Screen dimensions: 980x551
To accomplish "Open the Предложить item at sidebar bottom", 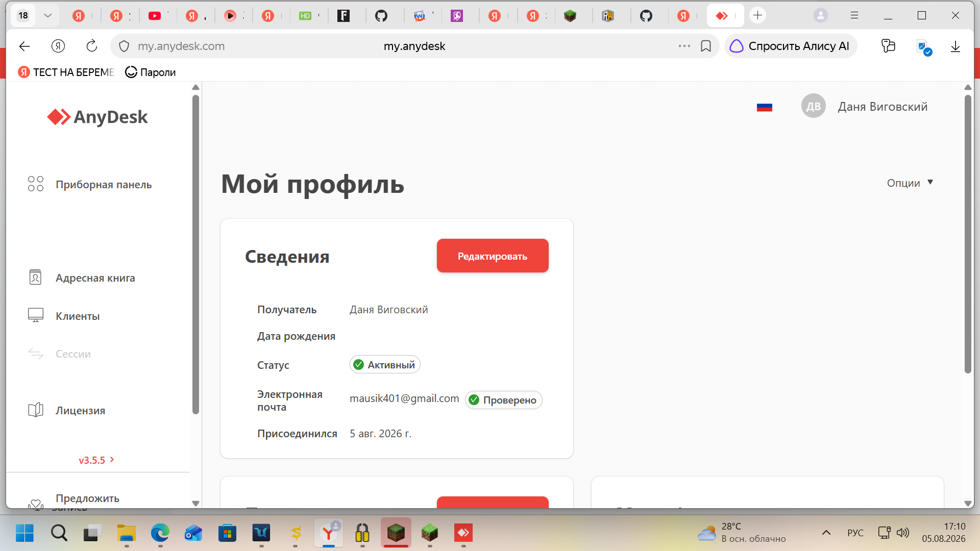I will coord(87,498).
